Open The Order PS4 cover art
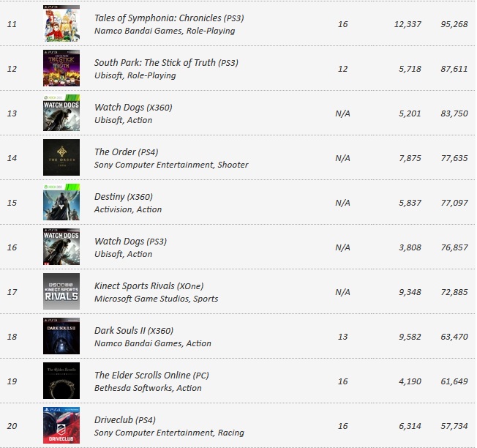 tap(61, 157)
